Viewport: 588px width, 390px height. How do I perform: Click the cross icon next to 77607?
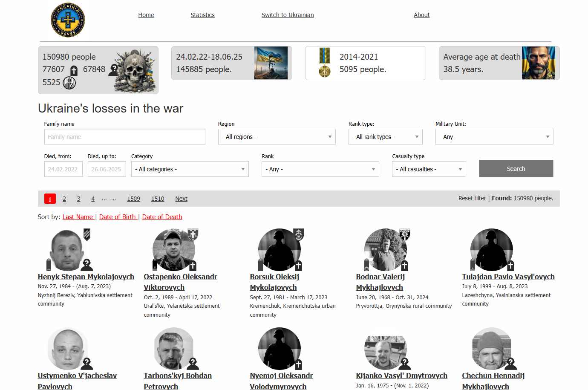pos(74,71)
